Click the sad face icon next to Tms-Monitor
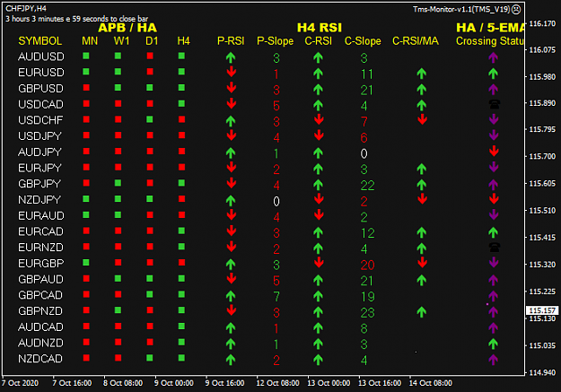 tap(516, 9)
